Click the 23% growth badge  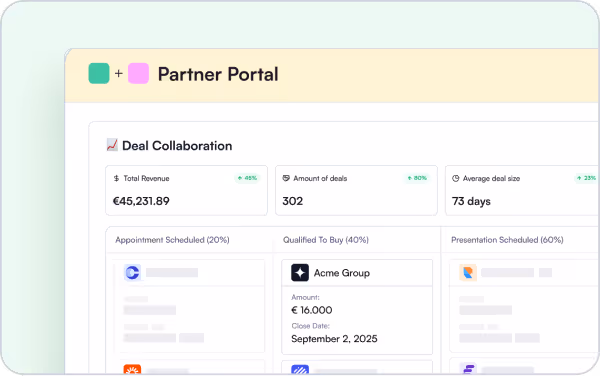tap(586, 178)
